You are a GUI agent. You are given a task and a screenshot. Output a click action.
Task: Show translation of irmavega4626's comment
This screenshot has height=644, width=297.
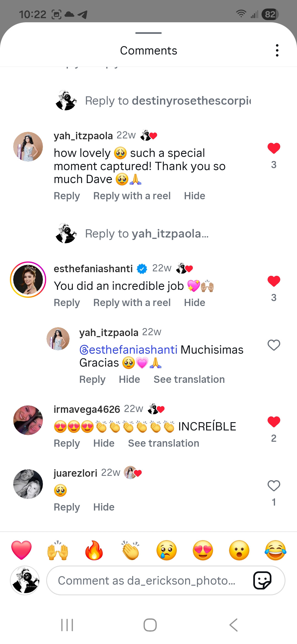[164, 443]
